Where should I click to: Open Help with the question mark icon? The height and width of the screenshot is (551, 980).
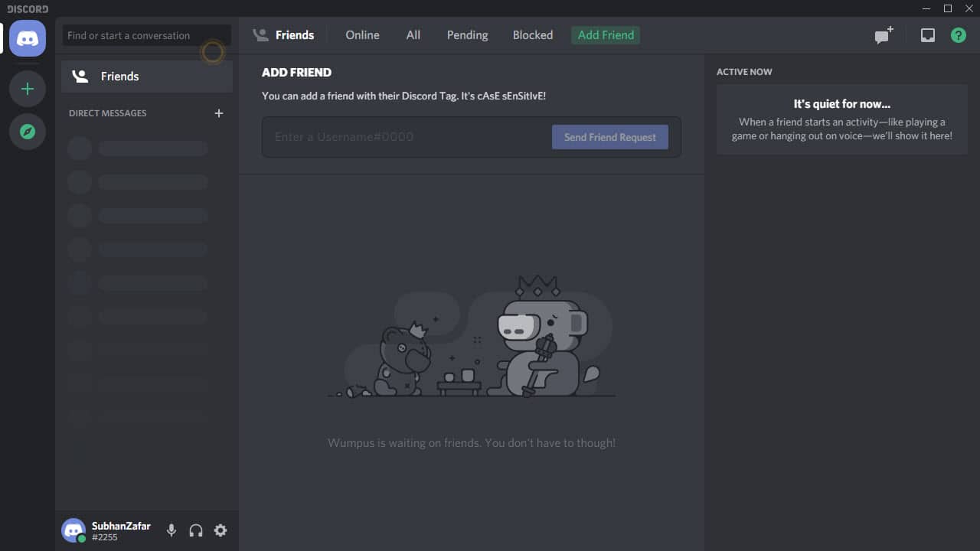click(x=958, y=34)
